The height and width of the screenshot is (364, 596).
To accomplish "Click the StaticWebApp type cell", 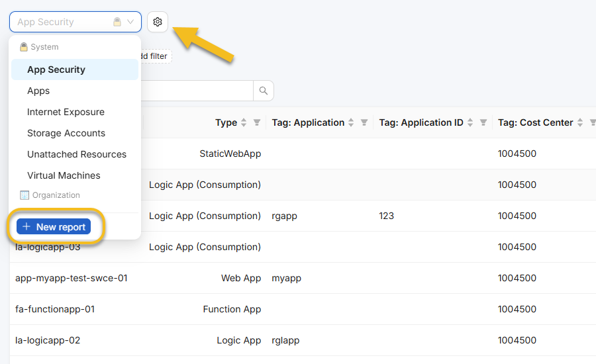I will (230, 154).
